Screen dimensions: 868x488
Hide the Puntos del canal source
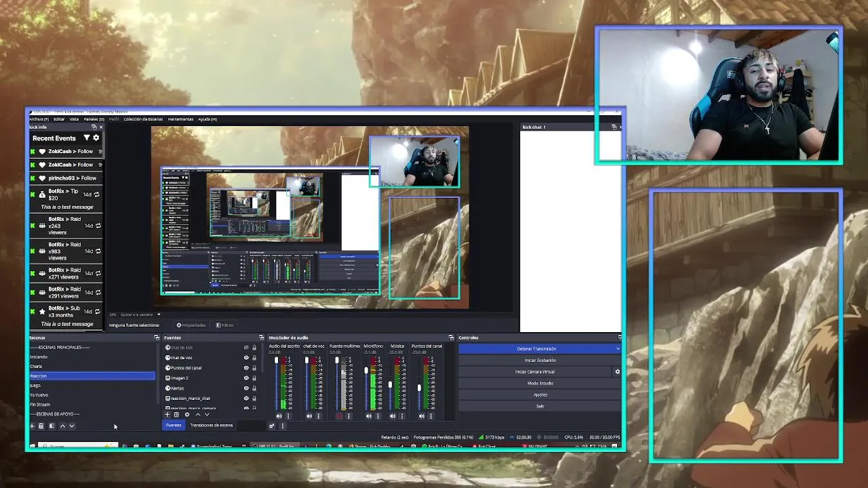(x=246, y=368)
